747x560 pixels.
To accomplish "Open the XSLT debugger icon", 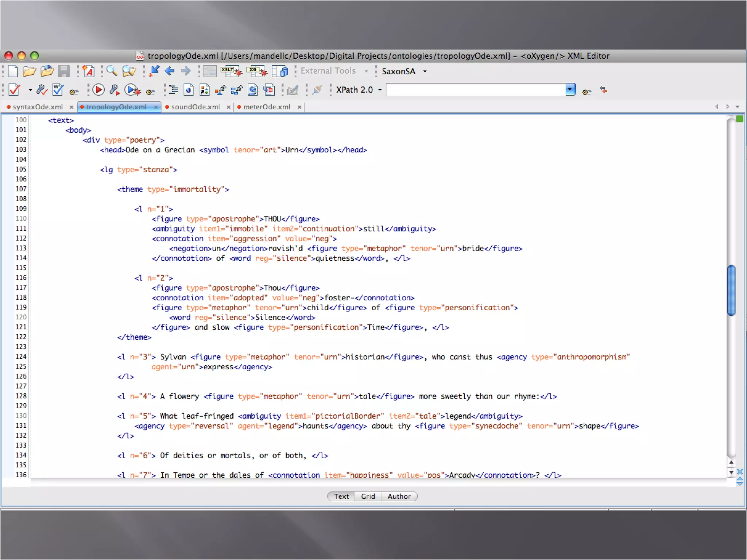I will (x=231, y=71).
